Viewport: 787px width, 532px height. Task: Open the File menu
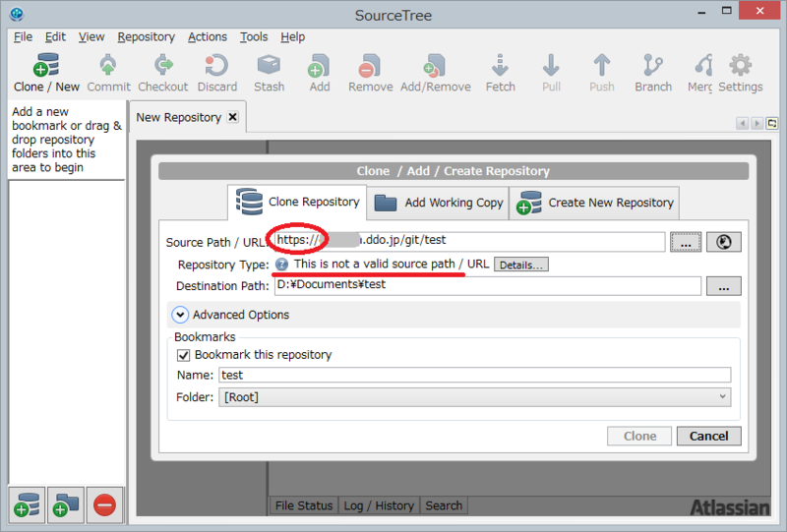click(23, 36)
